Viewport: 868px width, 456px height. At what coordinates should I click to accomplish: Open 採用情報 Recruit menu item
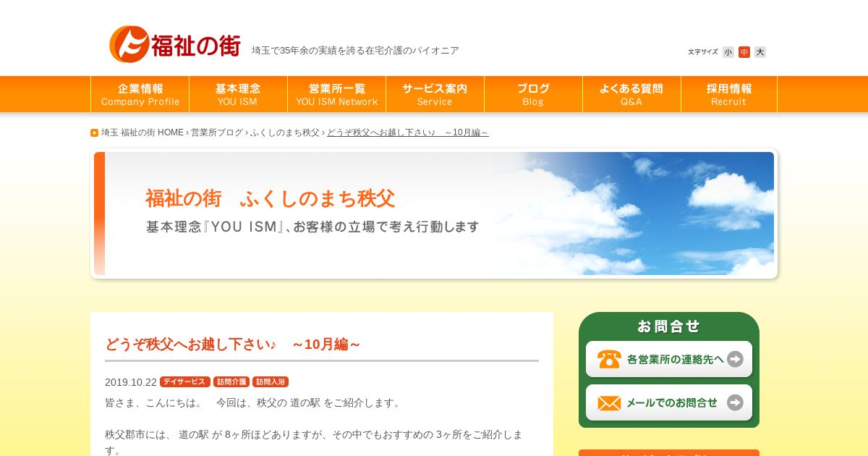pyautogui.click(x=729, y=94)
